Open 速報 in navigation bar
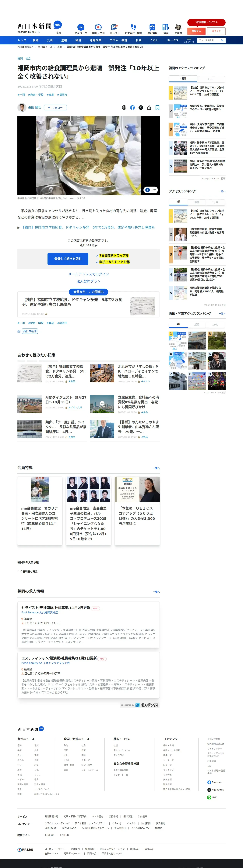 click(x=64, y=40)
